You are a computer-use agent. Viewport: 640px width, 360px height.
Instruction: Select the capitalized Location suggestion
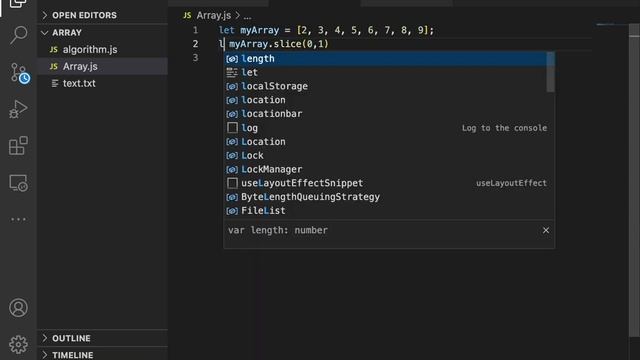(386, 142)
